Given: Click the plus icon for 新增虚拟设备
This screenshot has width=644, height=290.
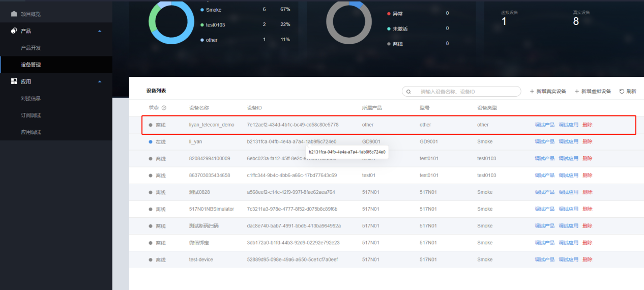Looking at the screenshot, I should point(577,92).
